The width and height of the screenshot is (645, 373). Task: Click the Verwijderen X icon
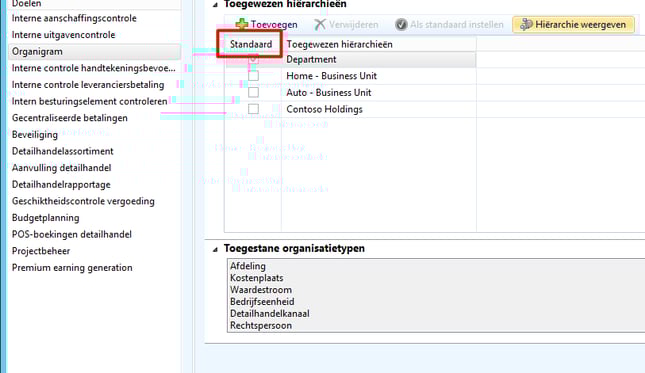click(320, 24)
